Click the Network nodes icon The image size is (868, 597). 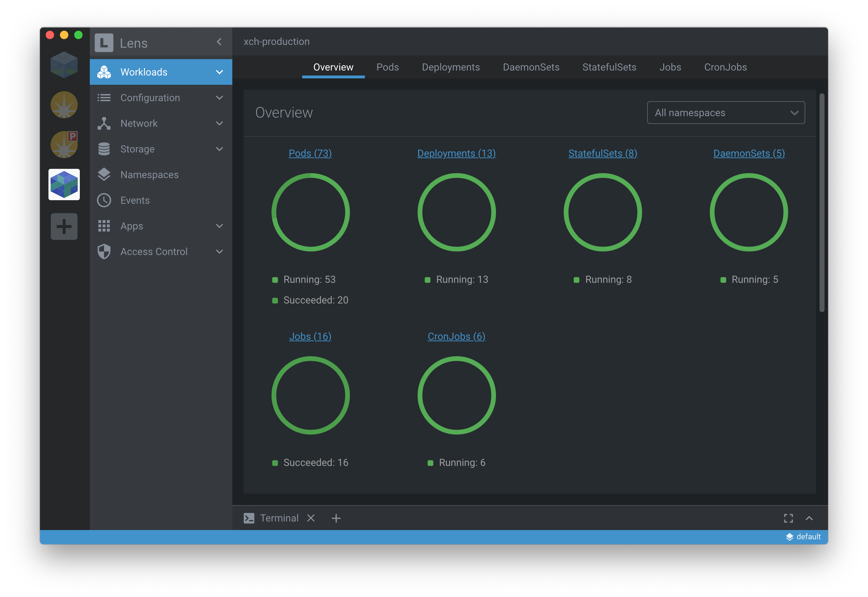pos(104,124)
